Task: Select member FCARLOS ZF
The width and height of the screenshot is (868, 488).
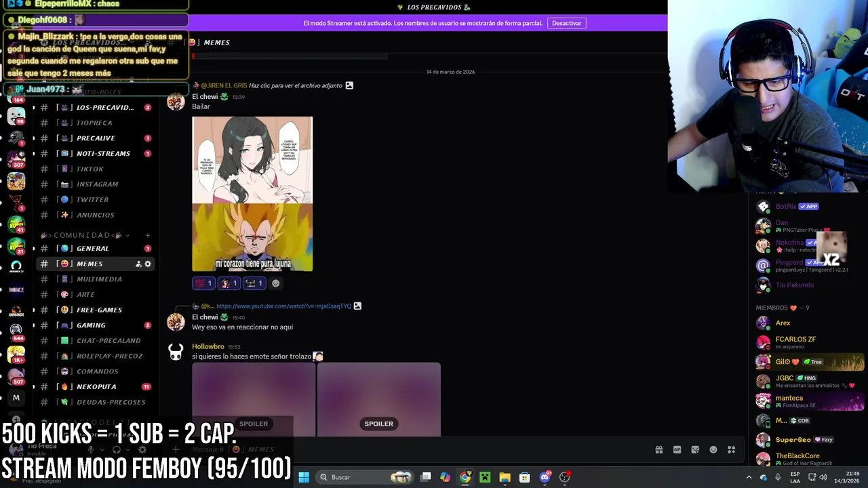Action: click(x=810, y=342)
